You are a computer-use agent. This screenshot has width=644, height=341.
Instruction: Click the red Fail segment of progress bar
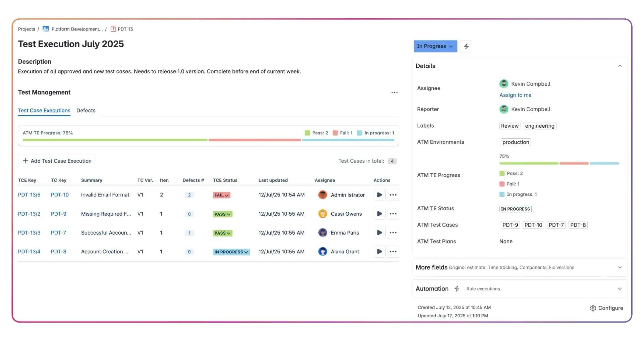[255, 140]
